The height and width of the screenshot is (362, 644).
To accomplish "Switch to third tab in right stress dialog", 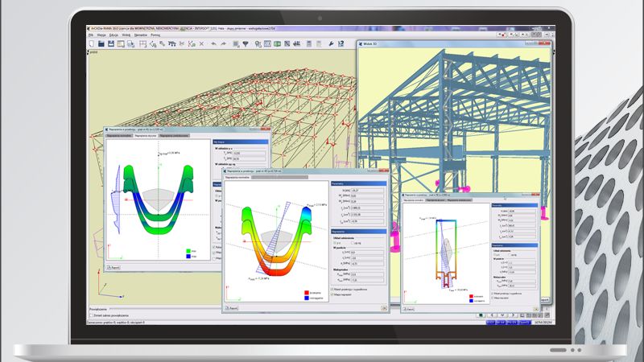I will [x=460, y=200].
